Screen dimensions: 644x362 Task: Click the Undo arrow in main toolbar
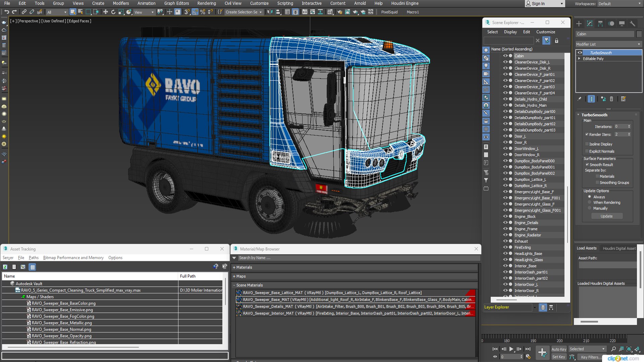pos(6,12)
